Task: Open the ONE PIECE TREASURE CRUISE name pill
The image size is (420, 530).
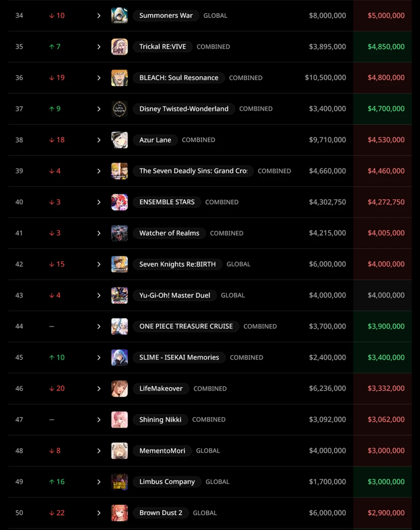Action: coord(186,326)
